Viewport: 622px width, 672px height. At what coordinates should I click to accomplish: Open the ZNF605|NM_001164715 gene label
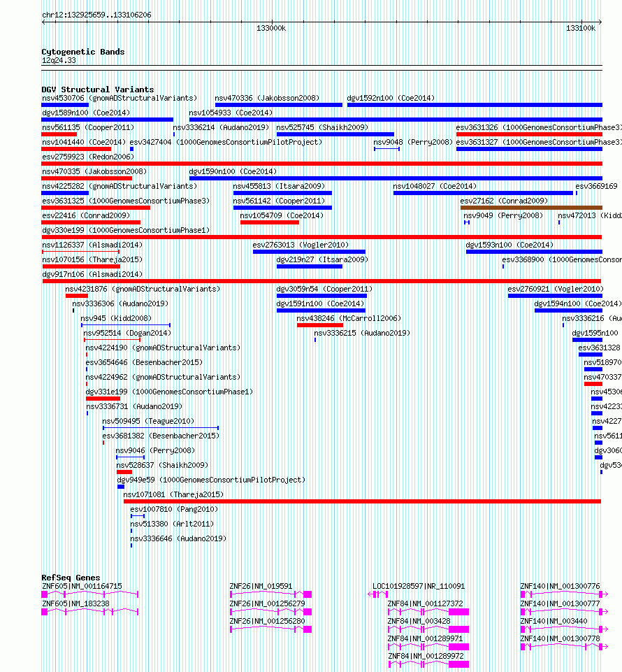[x=82, y=586]
